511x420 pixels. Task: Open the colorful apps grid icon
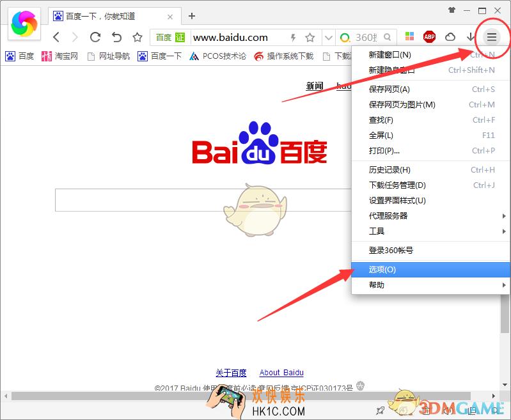(x=409, y=36)
